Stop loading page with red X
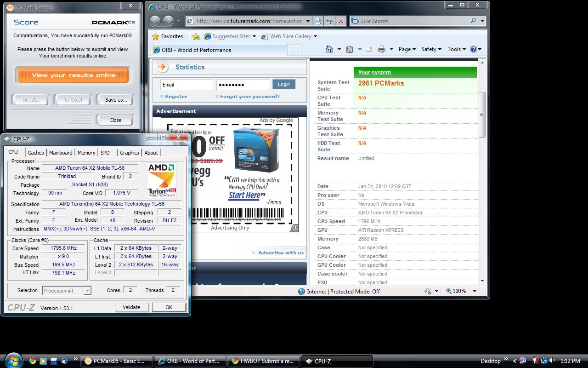 340,21
